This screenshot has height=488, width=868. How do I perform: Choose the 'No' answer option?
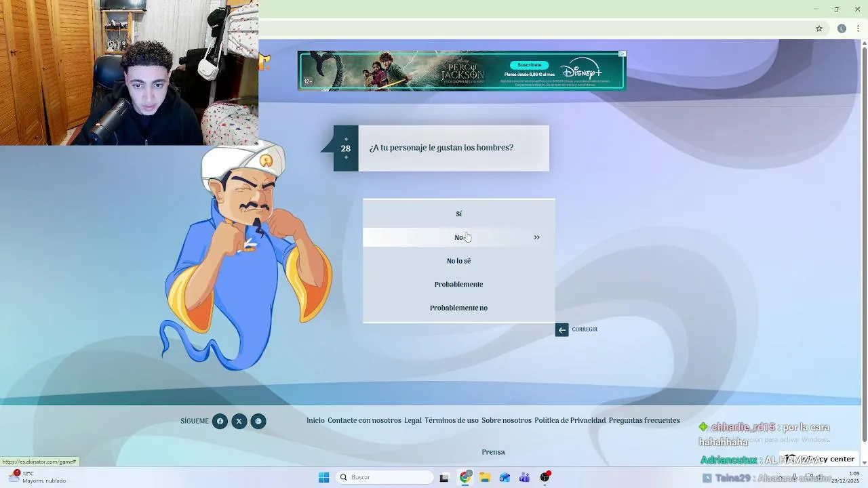coord(458,237)
